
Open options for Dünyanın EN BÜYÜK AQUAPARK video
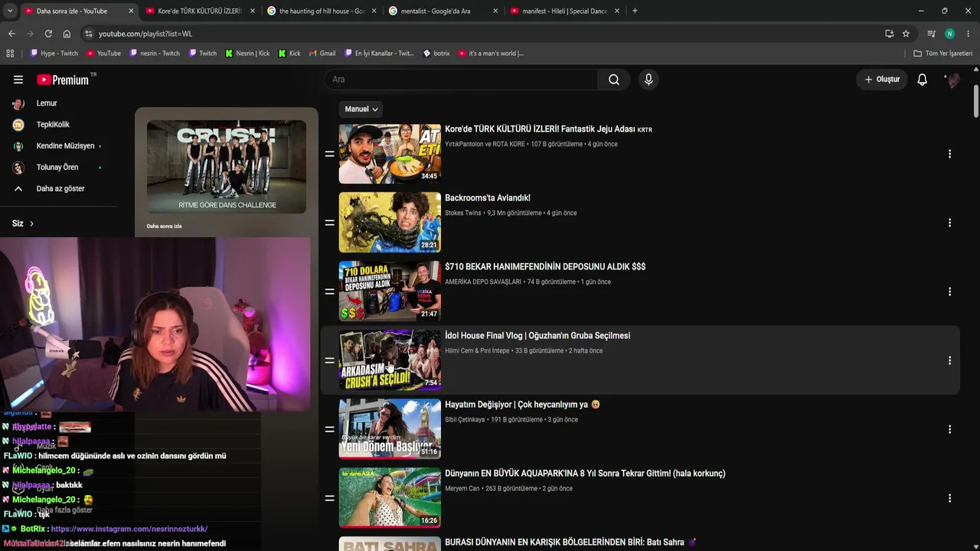tap(949, 498)
